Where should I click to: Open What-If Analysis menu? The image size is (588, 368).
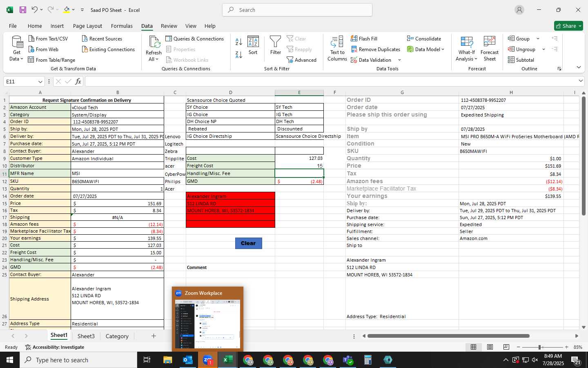tap(467, 49)
